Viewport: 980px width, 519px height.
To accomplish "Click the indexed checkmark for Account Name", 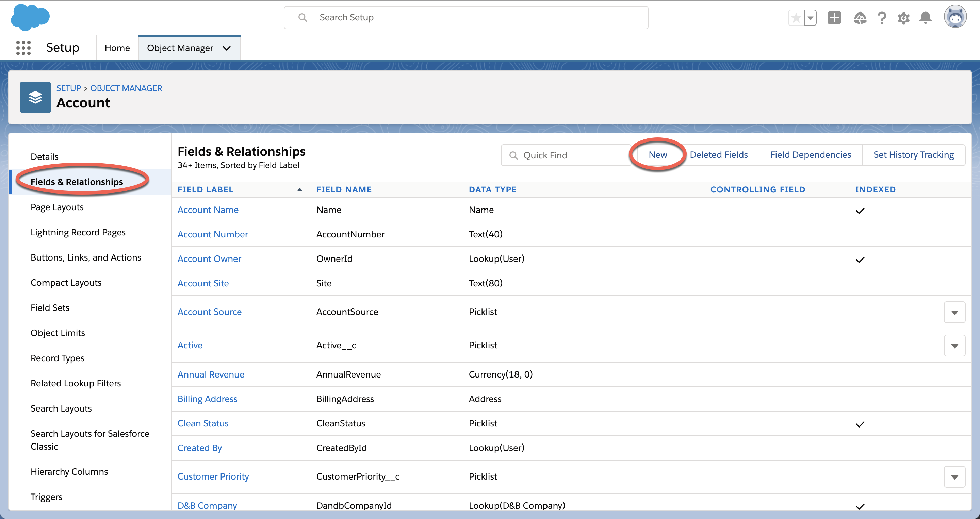I will click(x=860, y=211).
